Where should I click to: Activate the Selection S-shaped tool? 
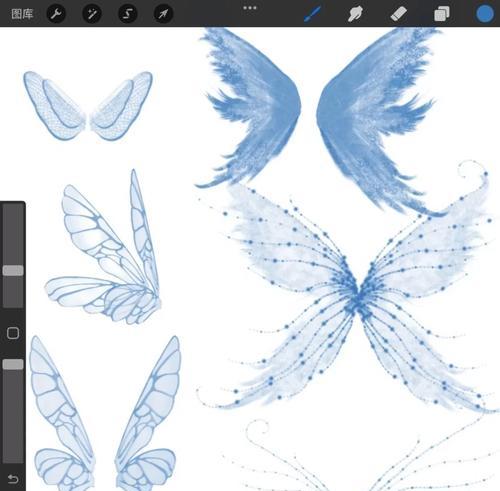click(128, 14)
